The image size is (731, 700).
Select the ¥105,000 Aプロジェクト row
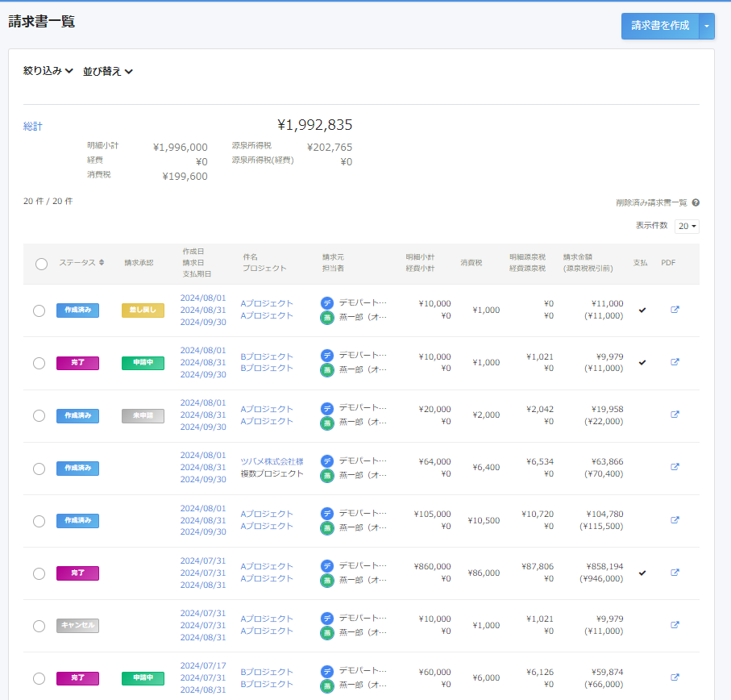point(39,521)
